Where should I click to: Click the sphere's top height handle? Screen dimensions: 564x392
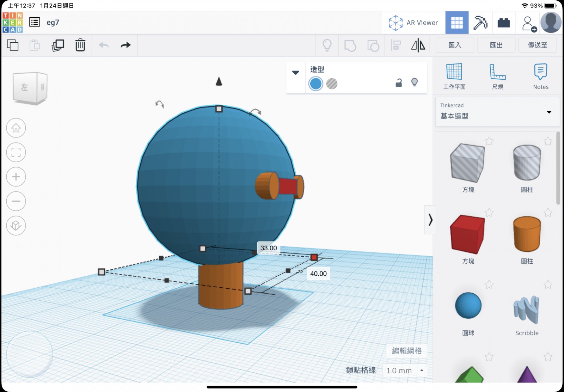pyautogui.click(x=219, y=109)
